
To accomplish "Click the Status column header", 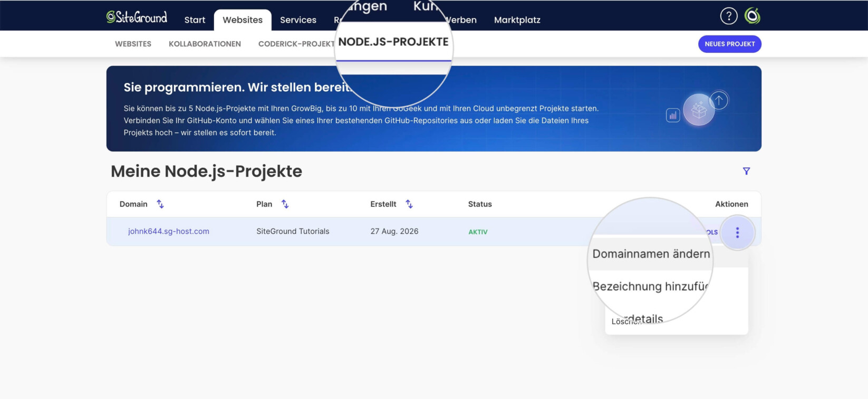I will pos(480,204).
